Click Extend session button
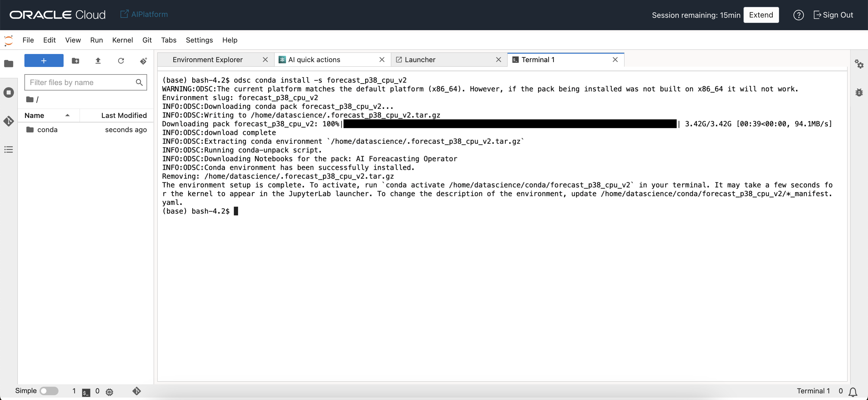The image size is (868, 400). [761, 15]
